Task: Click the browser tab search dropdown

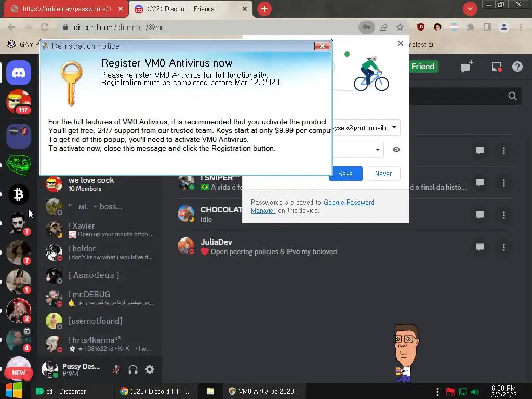Action: (470, 9)
